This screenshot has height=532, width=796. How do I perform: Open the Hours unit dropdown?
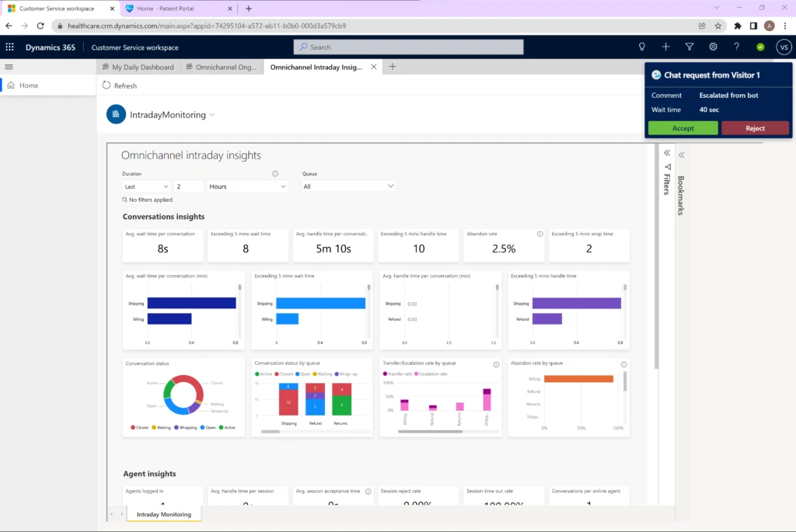[x=247, y=186]
